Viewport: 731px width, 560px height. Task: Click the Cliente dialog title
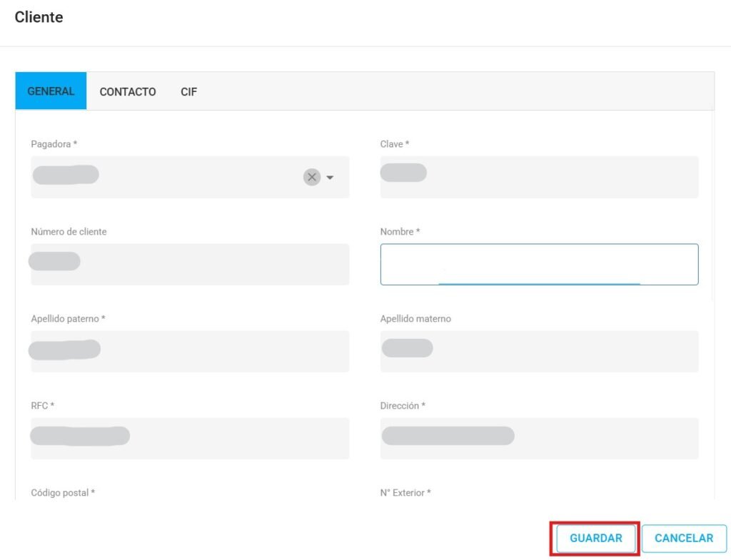pos(39,17)
